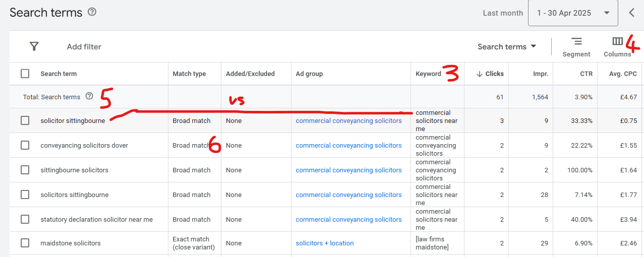This screenshot has width=644, height=257.
Task: Click the search term maidstone solicitors
Action: (x=71, y=243)
